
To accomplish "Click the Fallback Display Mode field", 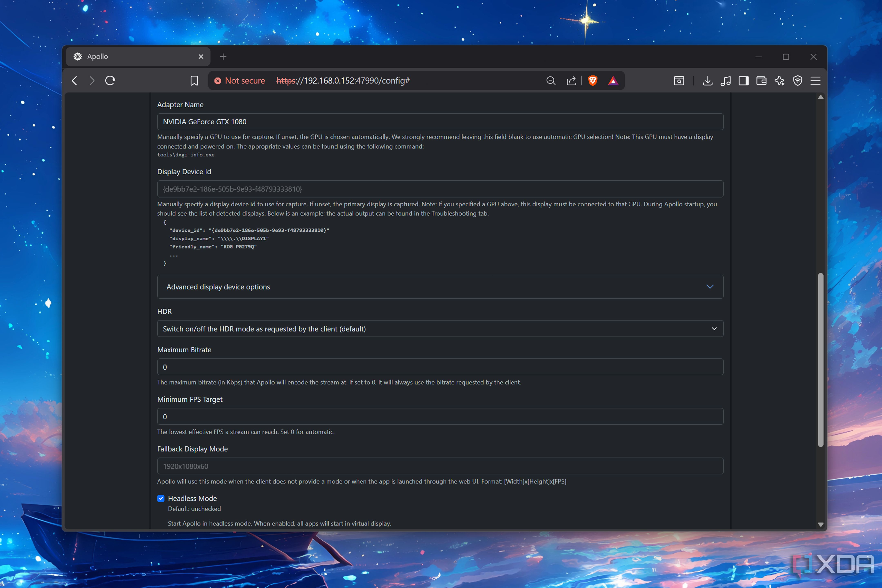I will click(x=440, y=466).
